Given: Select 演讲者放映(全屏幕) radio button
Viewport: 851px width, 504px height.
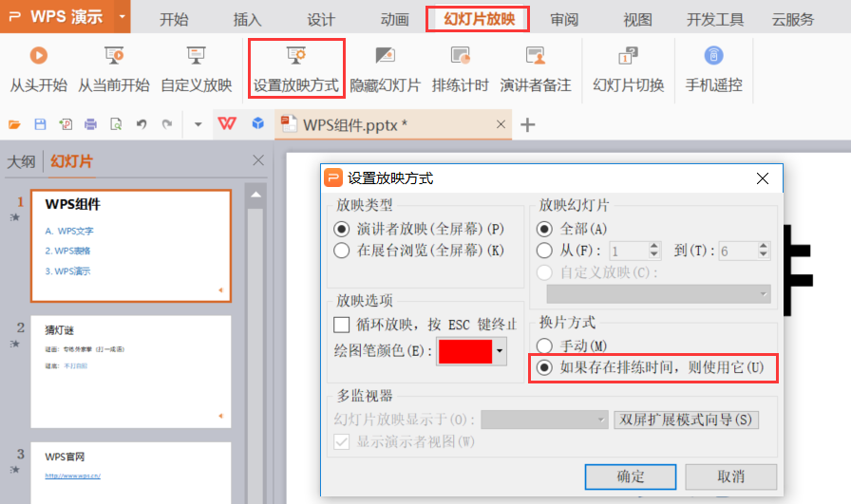Looking at the screenshot, I should tap(341, 229).
